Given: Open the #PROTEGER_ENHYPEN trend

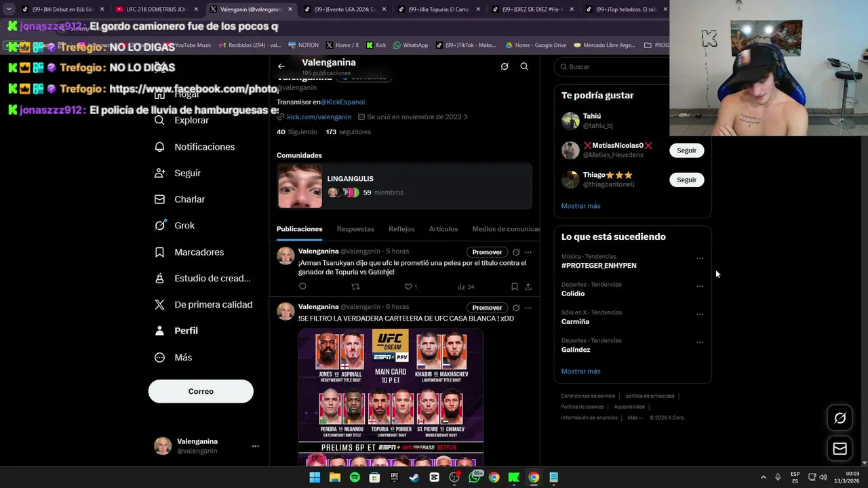Looking at the screenshot, I should click(599, 266).
